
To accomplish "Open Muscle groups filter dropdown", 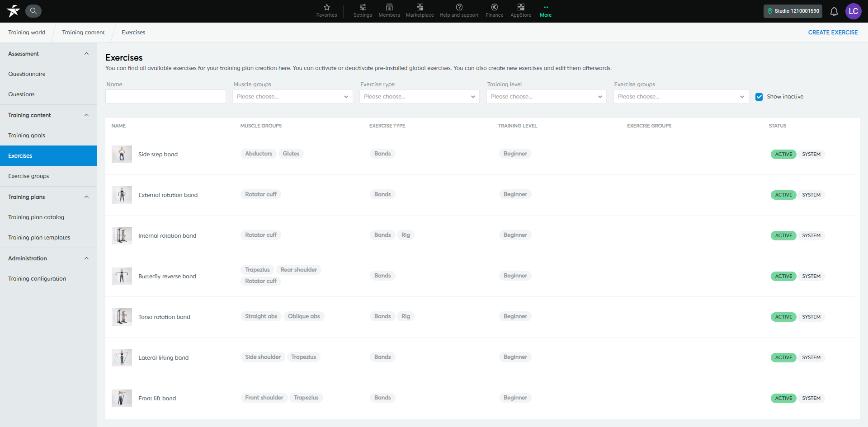I will (292, 97).
